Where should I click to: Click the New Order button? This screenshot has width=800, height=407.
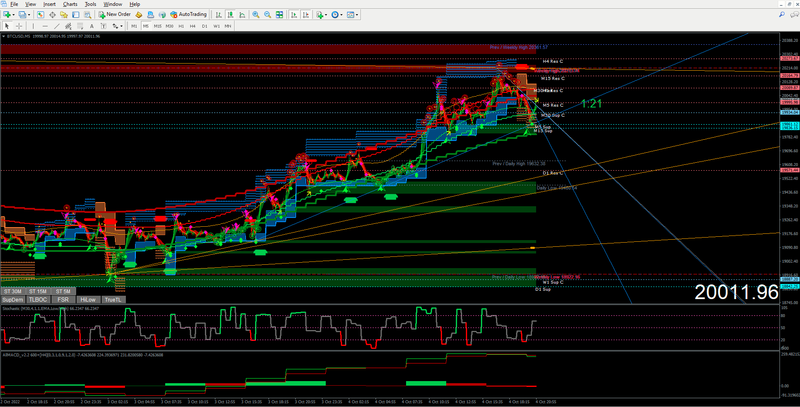115,15
